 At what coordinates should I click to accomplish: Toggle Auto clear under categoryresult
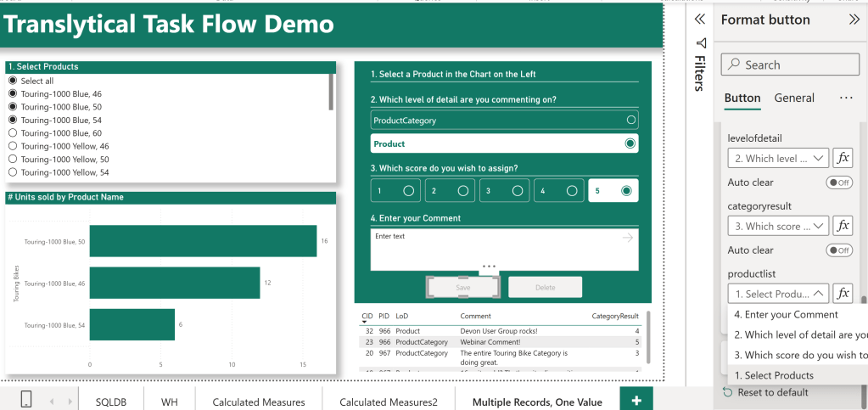pyautogui.click(x=839, y=250)
